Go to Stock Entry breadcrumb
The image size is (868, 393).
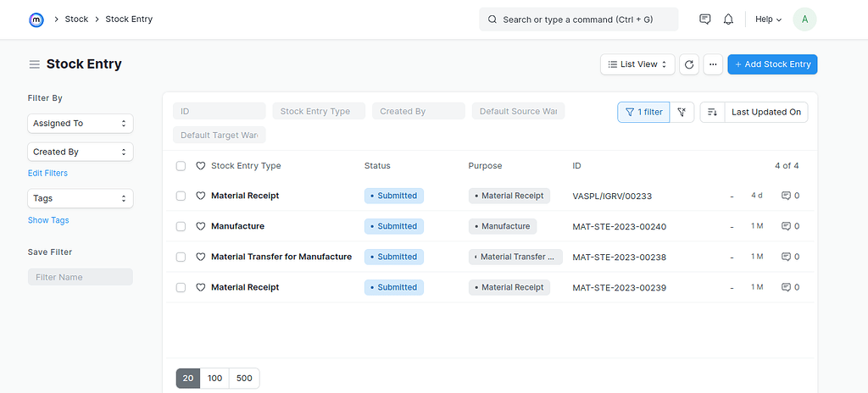tap(129, 19)
